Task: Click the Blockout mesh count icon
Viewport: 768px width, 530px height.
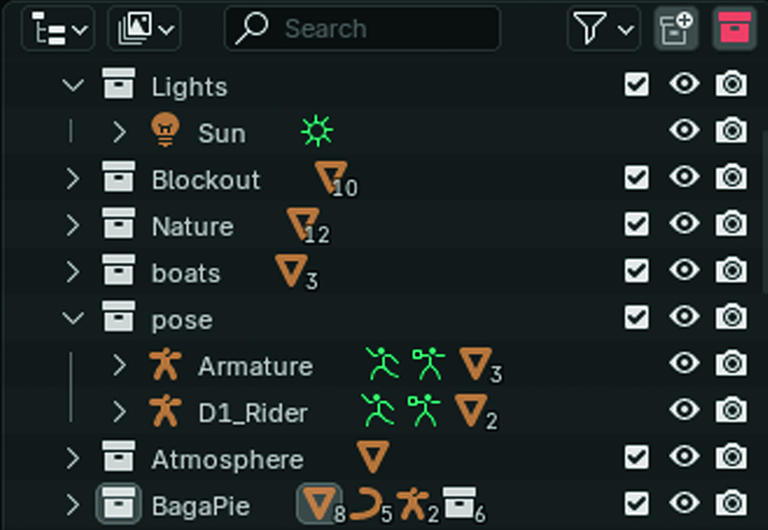Action: pyautogui.click(x=331, y=178)
